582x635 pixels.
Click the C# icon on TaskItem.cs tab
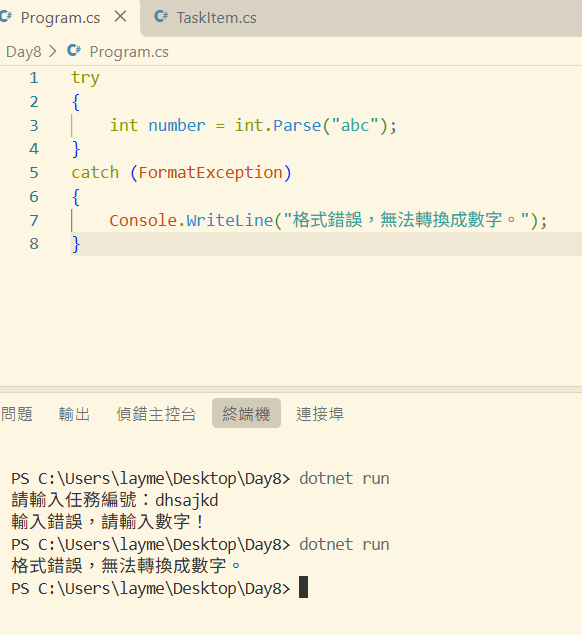pos(161,17)
